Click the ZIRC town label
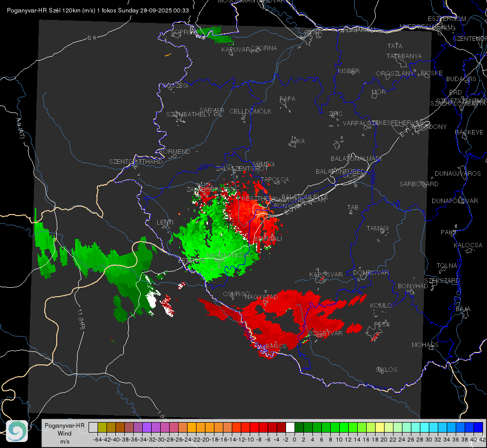 click(x=336, y=114)
